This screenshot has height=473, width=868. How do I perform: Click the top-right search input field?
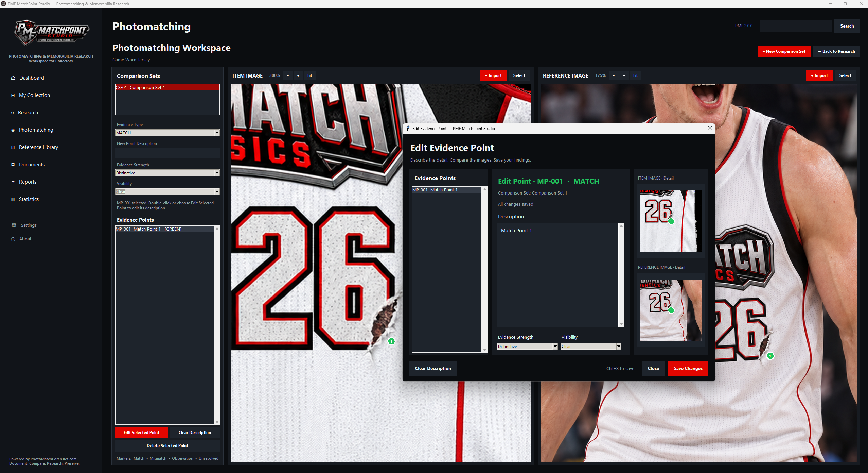(796, 26)
